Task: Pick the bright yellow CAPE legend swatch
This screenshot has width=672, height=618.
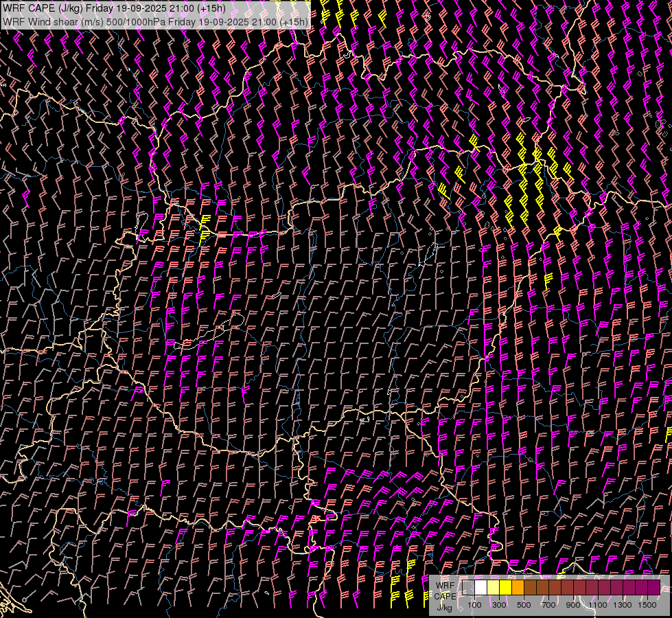Action: (506, 588)
